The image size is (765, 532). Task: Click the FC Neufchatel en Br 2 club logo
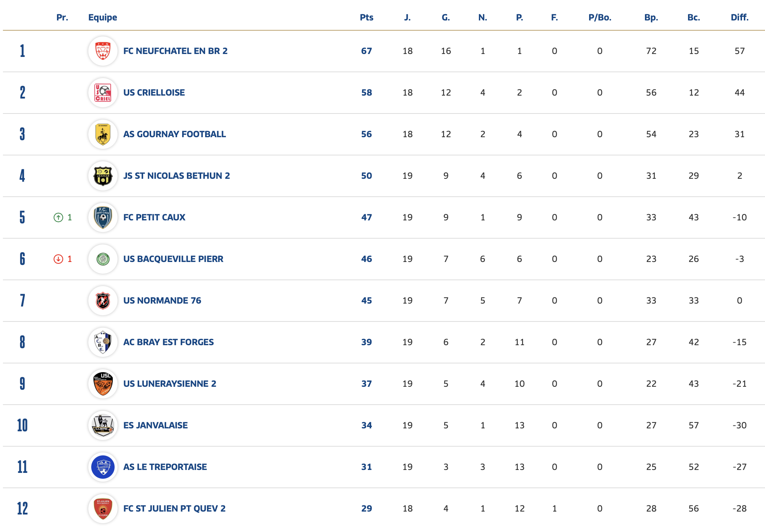tap(103, 51)
